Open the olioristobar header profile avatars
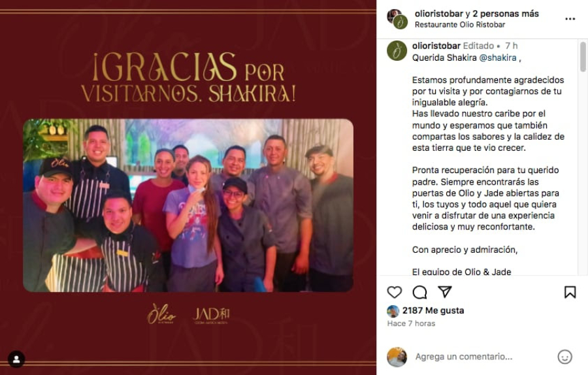This screenshot has height=375, width=588. [x=397, y=19]
